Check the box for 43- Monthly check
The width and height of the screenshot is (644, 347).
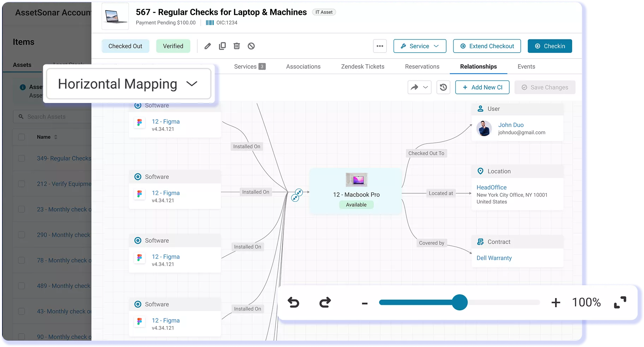pos(22,311)
